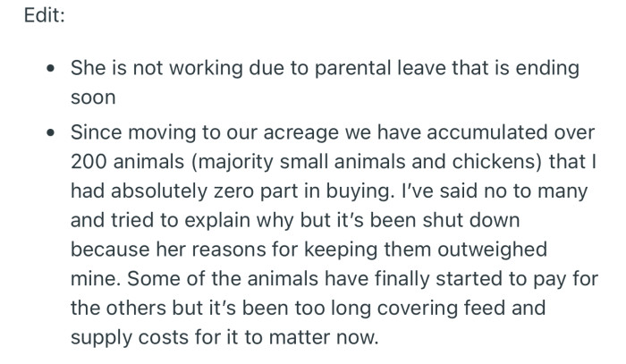Click the second bullet point marker
The width and height of the screenshot is (626, 364).
tap(53, 131)
